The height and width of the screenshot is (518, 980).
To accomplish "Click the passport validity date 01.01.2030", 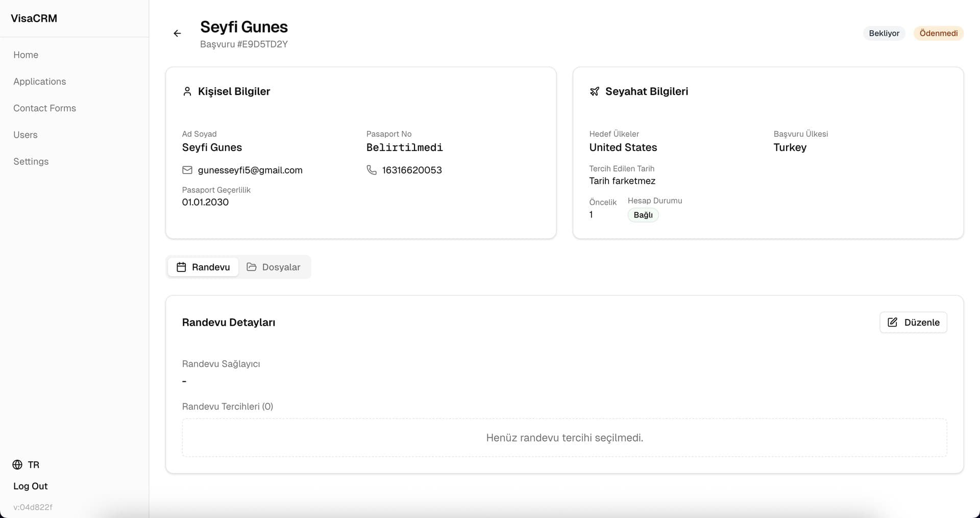I will click(x=205, y=202).
